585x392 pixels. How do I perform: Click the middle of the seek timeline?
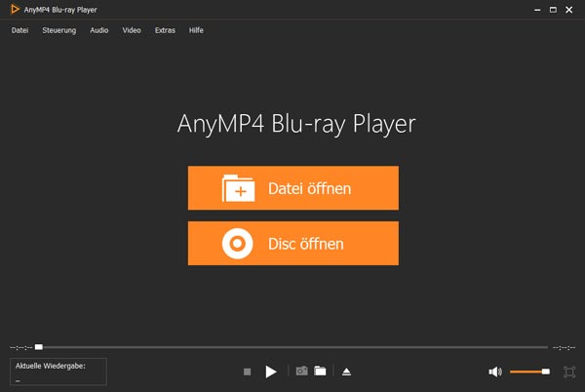coord(292,347)
